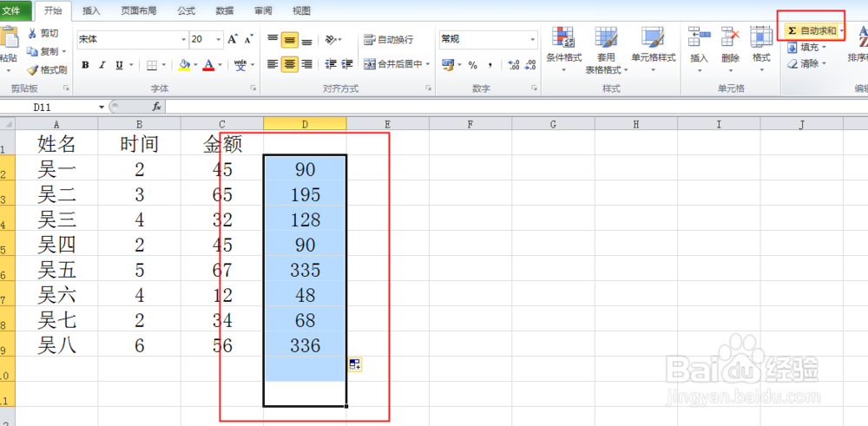Click cell containing 335
Viewport: 868px width, 426px height.
pos(305,270)
